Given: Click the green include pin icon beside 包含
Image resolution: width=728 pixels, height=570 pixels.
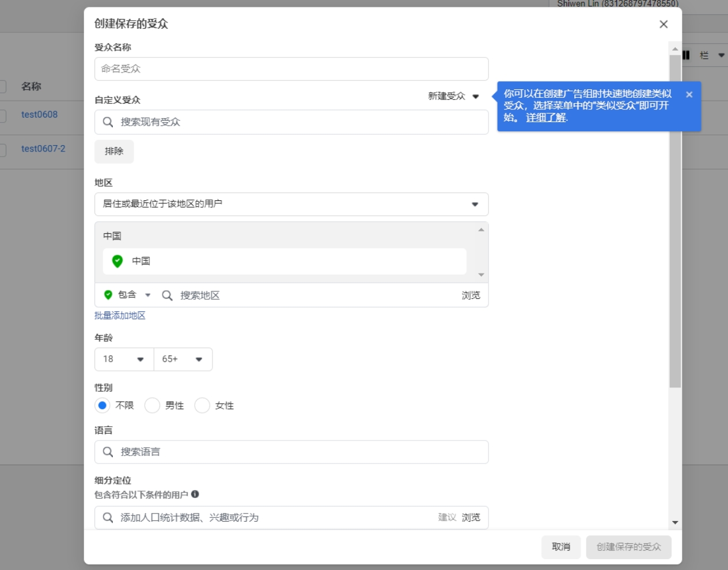Looking at the screenshot, I should click(x=108, y=295).
